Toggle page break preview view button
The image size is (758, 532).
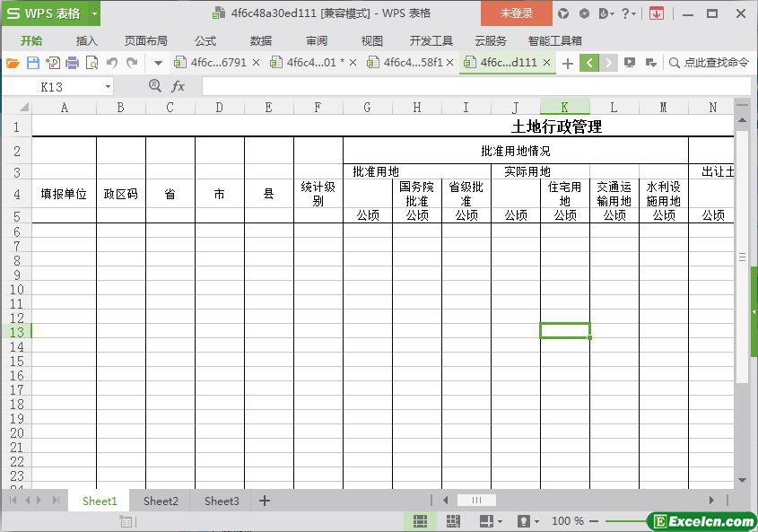[453, 521]
